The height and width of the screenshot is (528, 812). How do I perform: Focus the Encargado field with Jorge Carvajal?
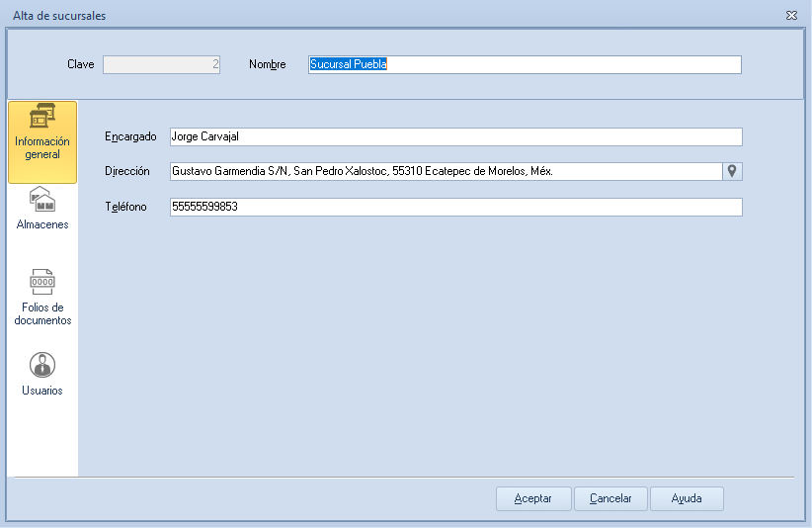(455, 136)
